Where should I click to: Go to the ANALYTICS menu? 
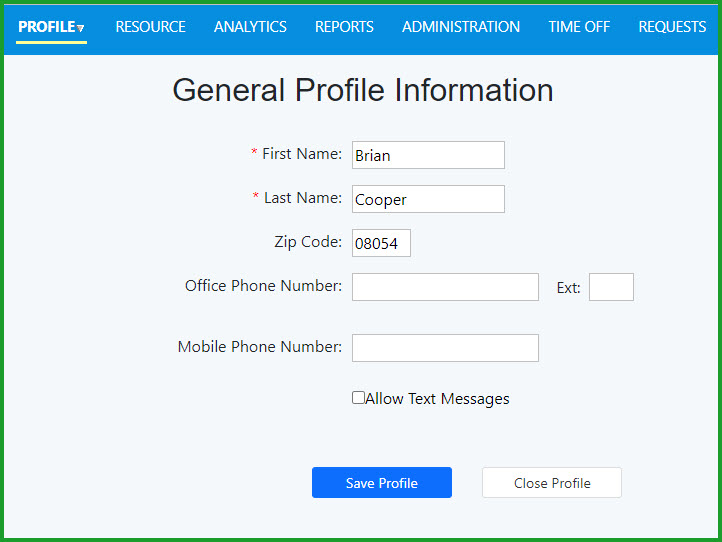pyautogui.click(x=250, y=27)
